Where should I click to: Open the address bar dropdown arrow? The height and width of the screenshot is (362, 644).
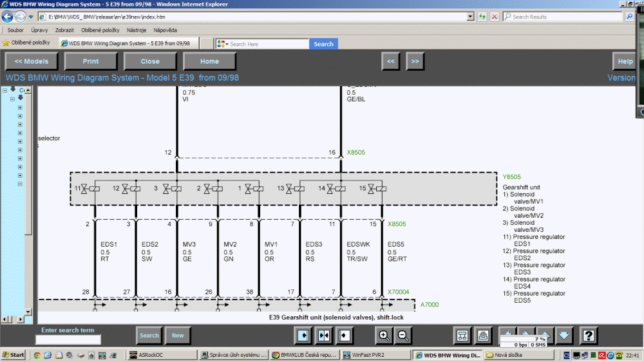470,17
